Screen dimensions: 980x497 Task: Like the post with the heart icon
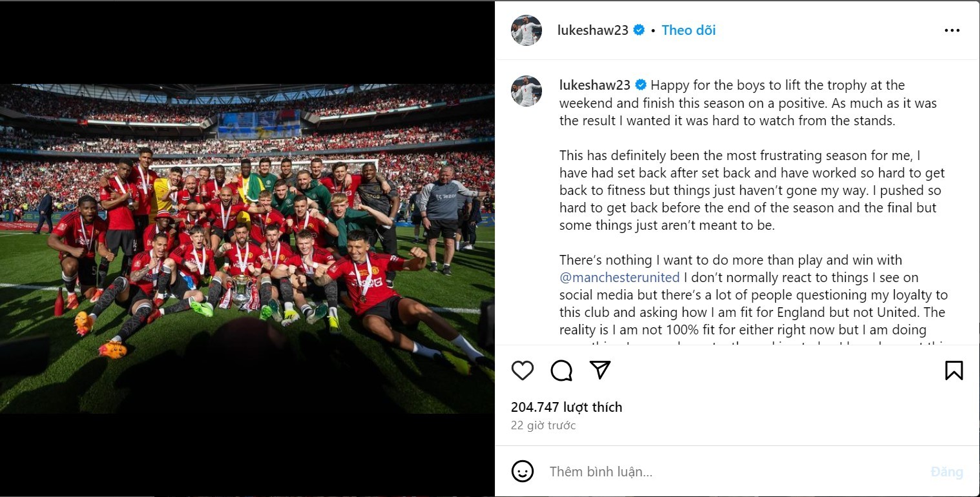point(523,370)
